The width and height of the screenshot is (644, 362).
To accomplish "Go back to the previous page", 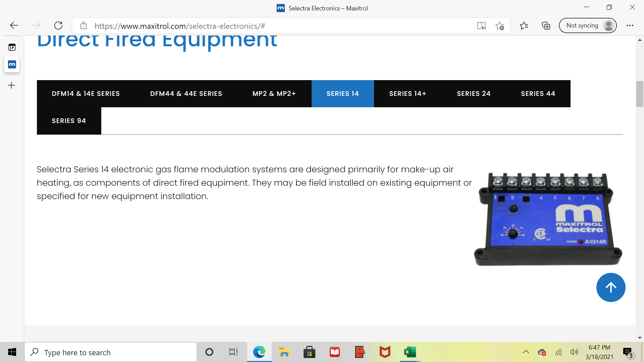I will point(14,25).
